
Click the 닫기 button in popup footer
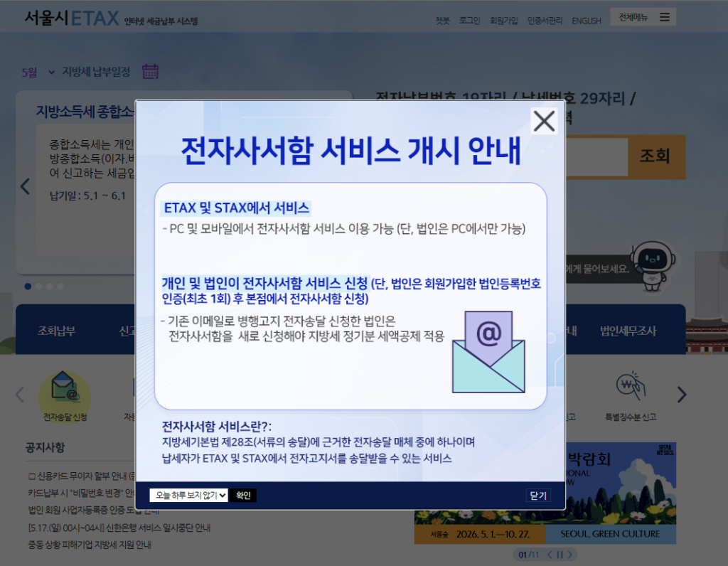click(x=538, y=496)
